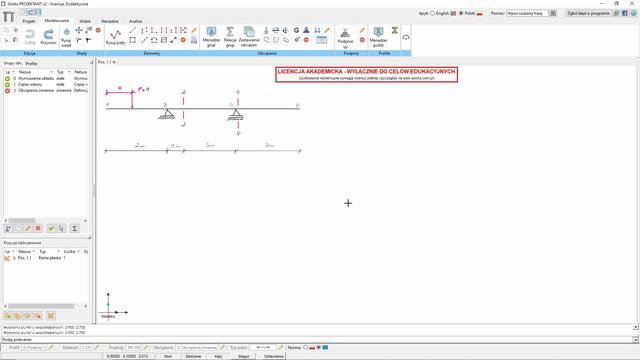This screenshot has width=640, height=360.
Task: Click the blue double-arrow load icon
Action: (317, 30)
